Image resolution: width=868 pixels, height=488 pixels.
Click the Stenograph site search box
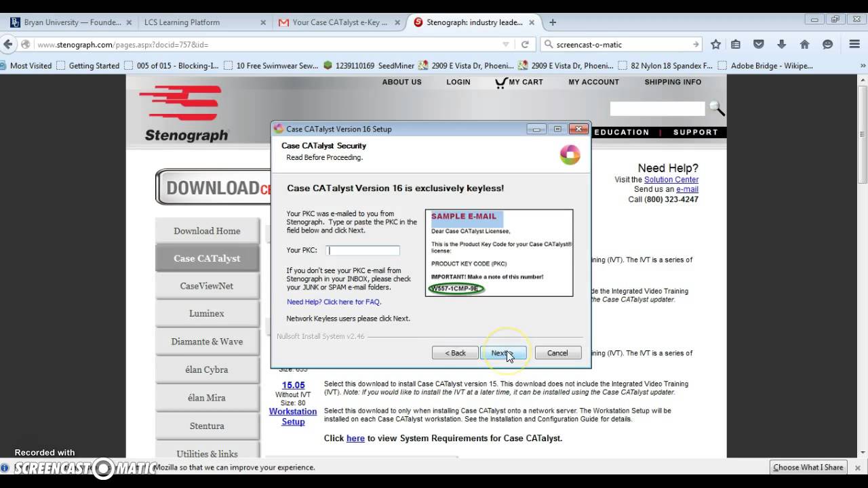point(657,108)
